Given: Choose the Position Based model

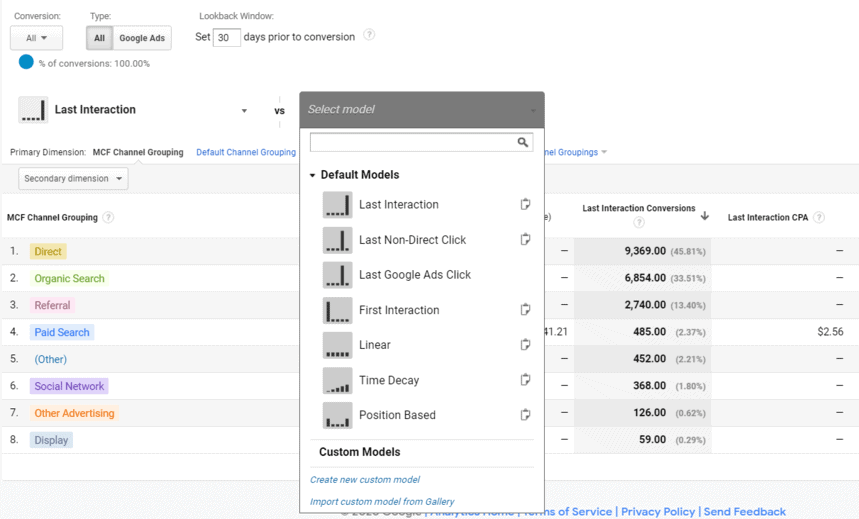Looking at the screenshot, I should (x=397, y=415).
